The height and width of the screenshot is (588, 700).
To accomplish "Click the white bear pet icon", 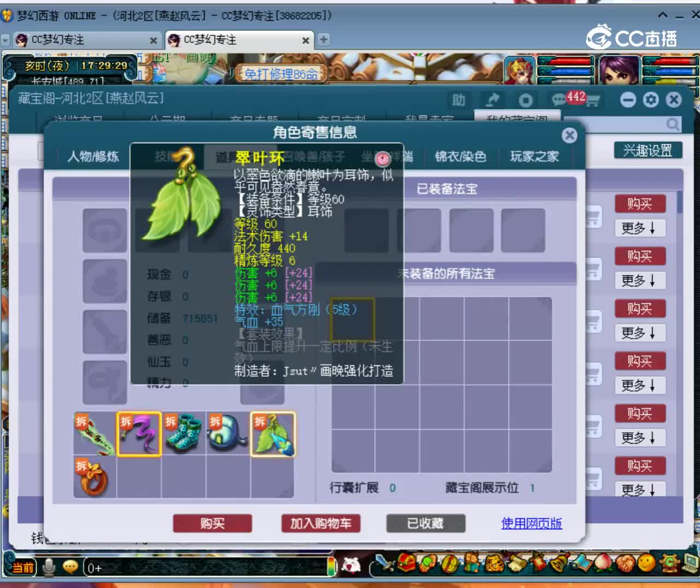I will tap(351, 565).
